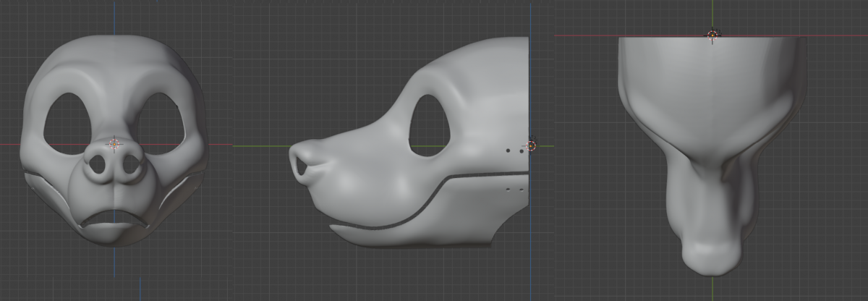This screenshot has height=301, width=868.
Task: Click the muzzle tip in the top view
Action: (x=712, y=257)
